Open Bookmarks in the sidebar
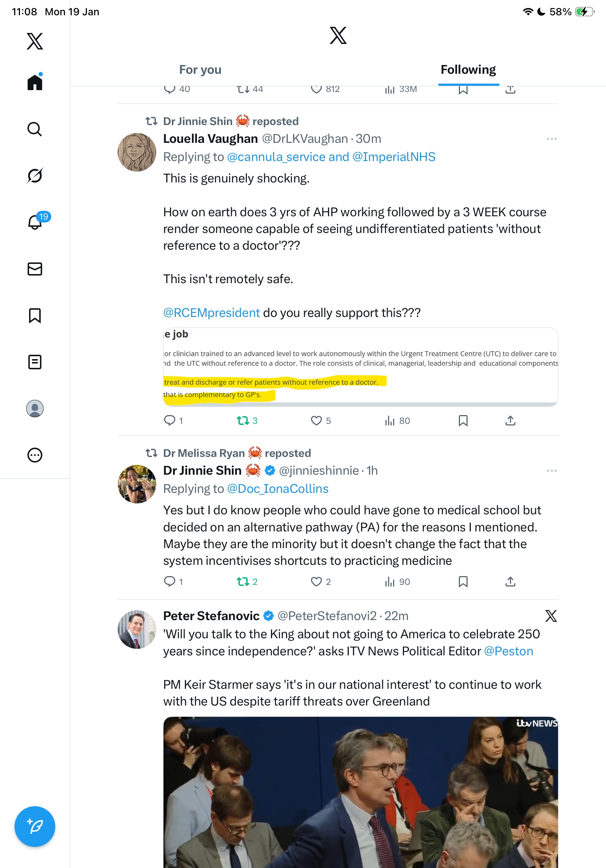This screenshot has width=606, height=868. click(35, 315)
